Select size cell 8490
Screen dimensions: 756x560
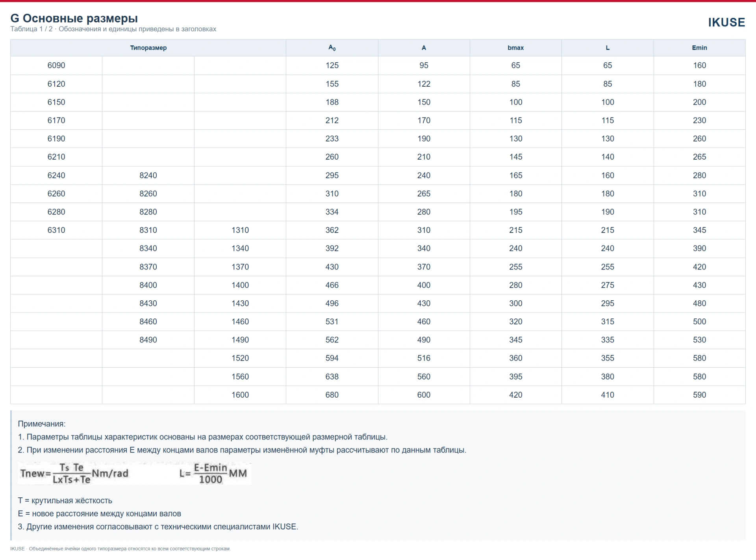148,340
